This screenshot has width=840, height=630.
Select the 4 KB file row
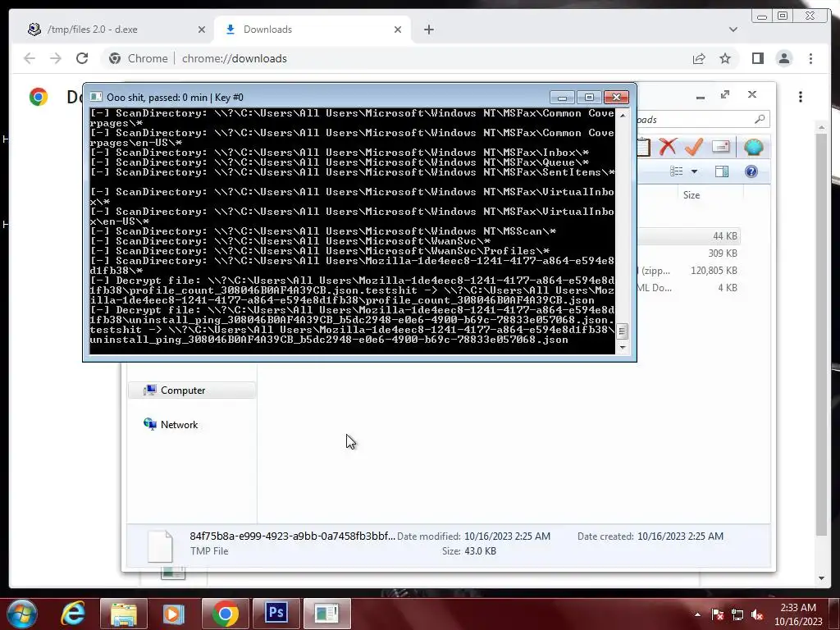tap(688, 288)
